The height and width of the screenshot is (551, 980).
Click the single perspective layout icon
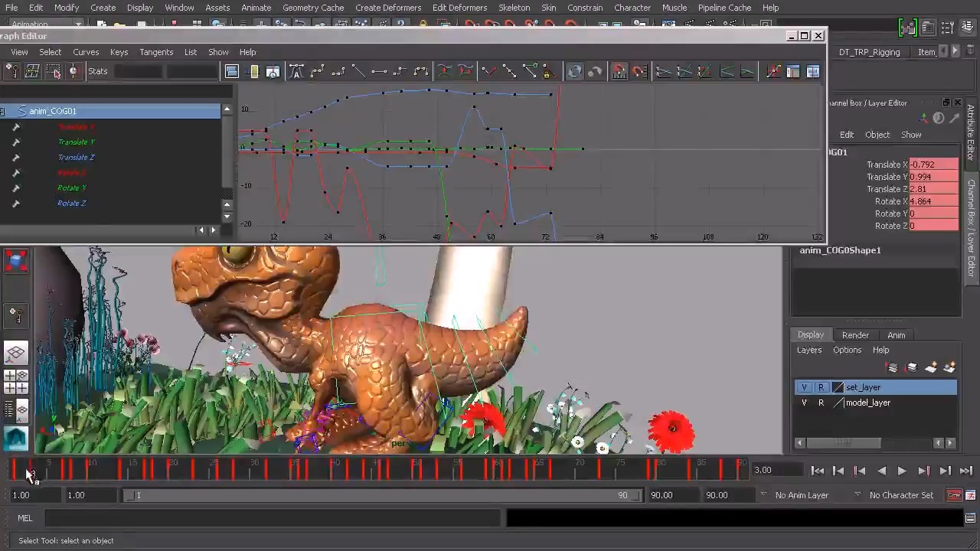point(15,353)
